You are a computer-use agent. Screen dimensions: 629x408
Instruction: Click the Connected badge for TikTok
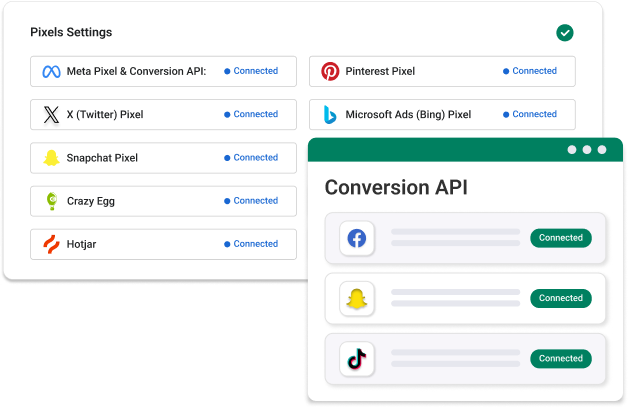coord(561,358)
